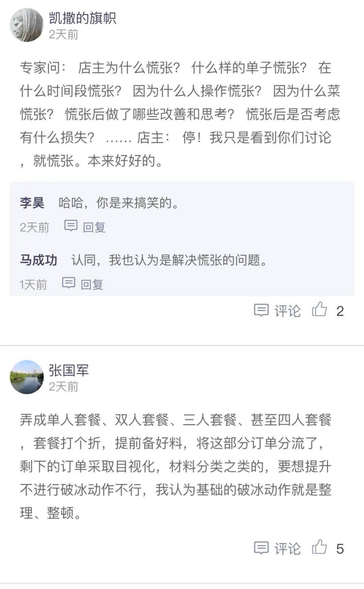
Task: Tap the 回复 text under 马成功's reply
Action: click(92, 285)
